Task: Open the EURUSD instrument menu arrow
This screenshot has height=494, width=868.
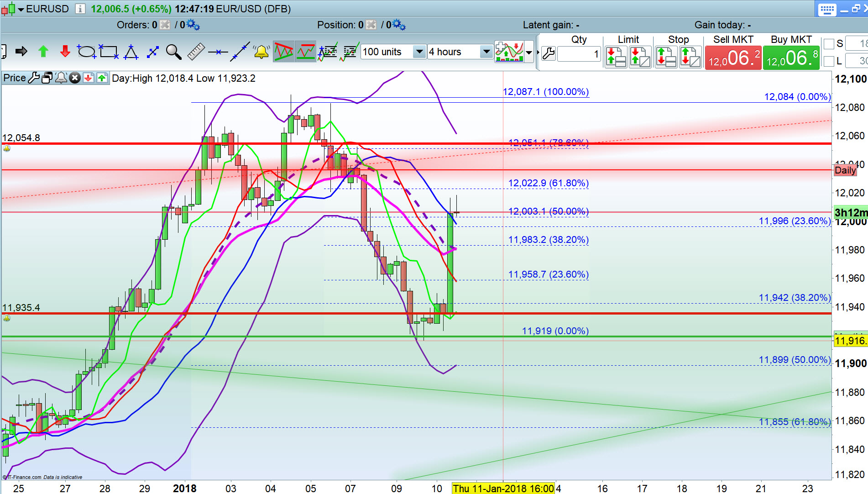Action: point(21,9)
